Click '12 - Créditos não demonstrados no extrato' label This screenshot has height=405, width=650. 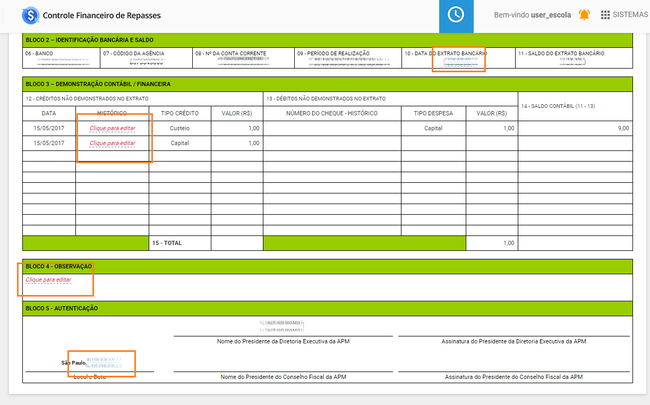pos(87,99)
